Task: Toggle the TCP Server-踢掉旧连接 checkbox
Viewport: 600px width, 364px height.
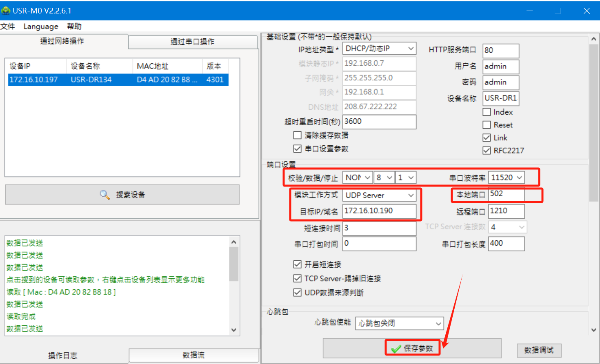Action: click(x=298, y=278)
